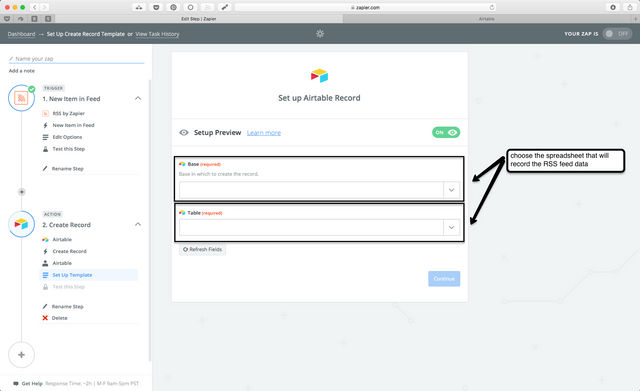Switch to the Airtable browser tab
The height and width of the screenshot is (391, 640).
click(487, 19)
